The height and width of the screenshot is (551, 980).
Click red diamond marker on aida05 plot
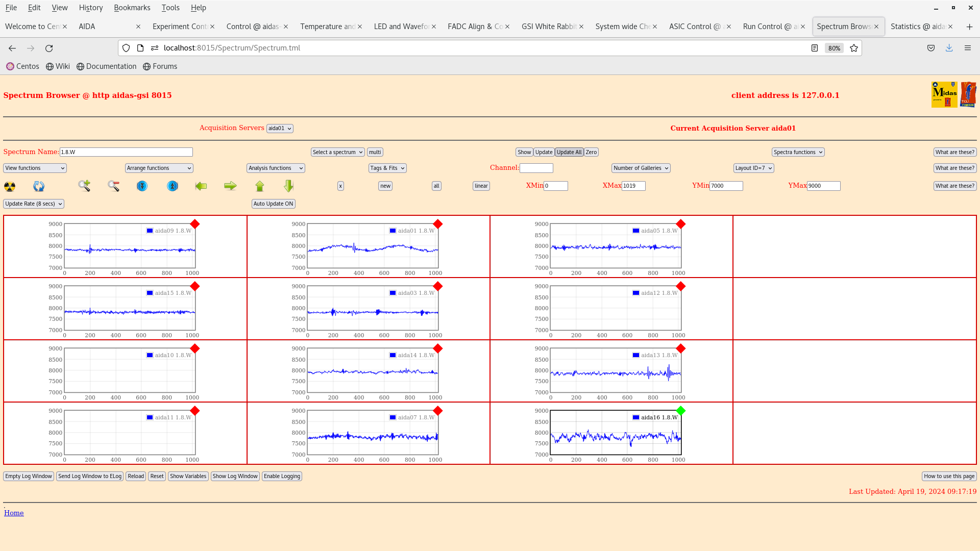[681, 224]
